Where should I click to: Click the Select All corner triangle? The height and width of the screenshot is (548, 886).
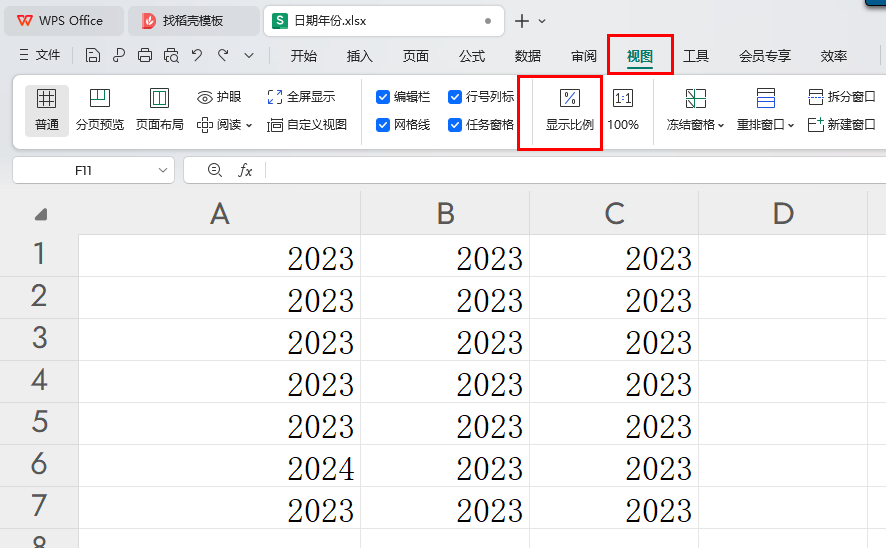[41, 214]
